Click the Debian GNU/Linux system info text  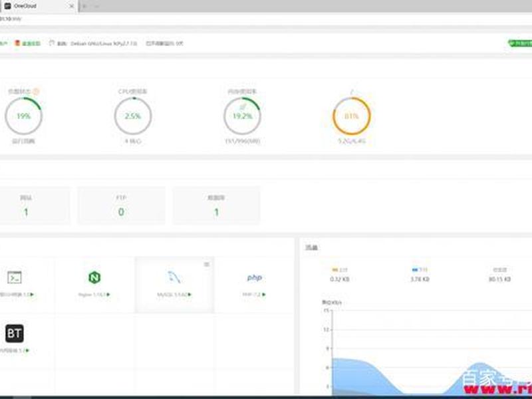pyautogui.click(x=104, y=43)
